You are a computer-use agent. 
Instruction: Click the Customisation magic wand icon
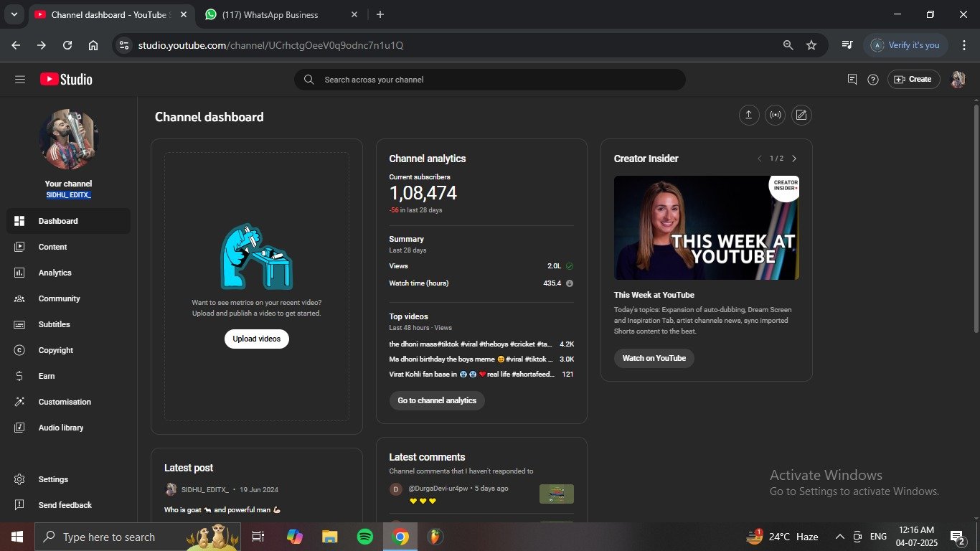[19, 402]
